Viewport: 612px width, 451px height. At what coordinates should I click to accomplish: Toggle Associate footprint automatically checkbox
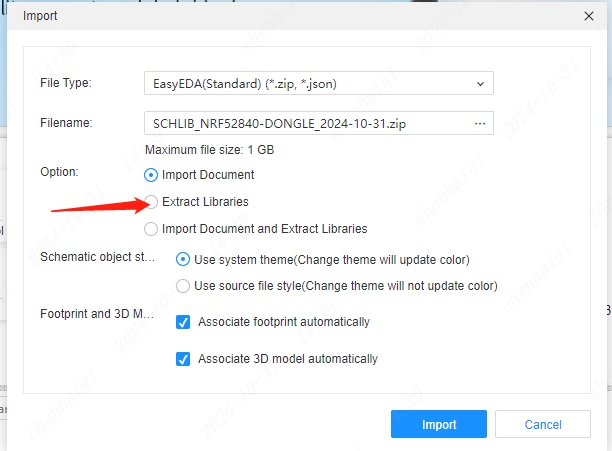coord(183,322)
